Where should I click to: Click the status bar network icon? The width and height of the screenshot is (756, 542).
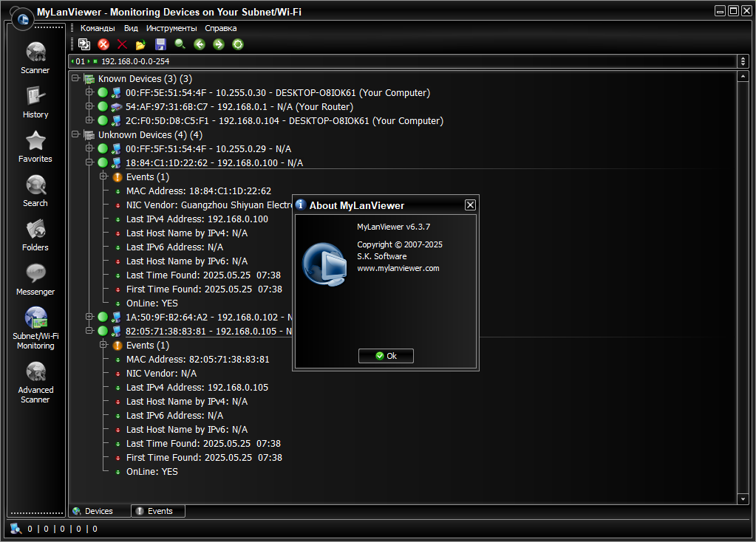pyautogui.click(x=16, y=529)
